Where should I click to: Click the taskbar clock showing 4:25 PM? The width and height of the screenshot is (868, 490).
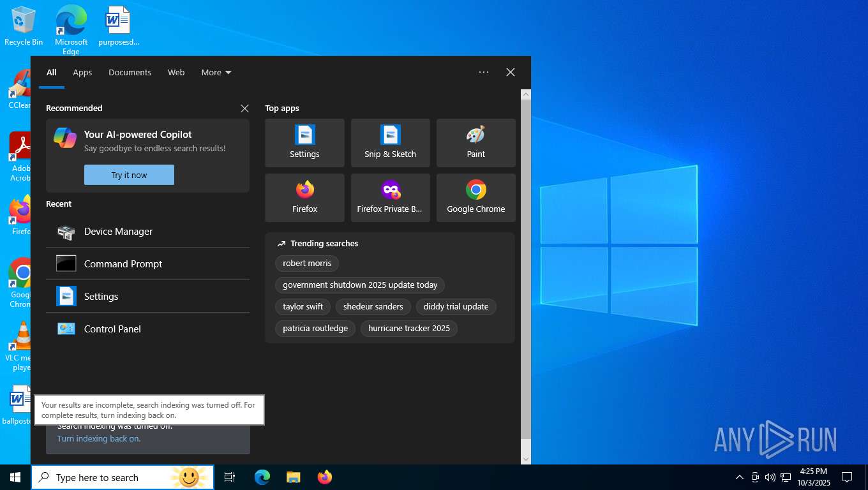(814, 477)
